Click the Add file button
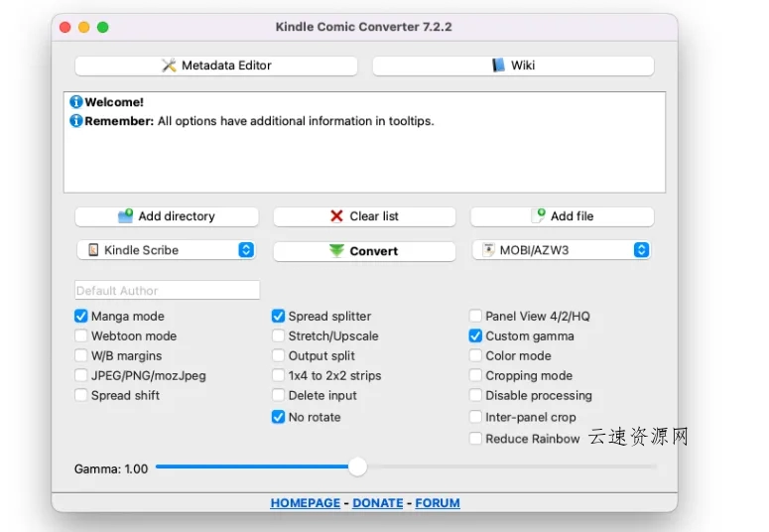Screen dimensions: 769x532 [x=562, y=216]
